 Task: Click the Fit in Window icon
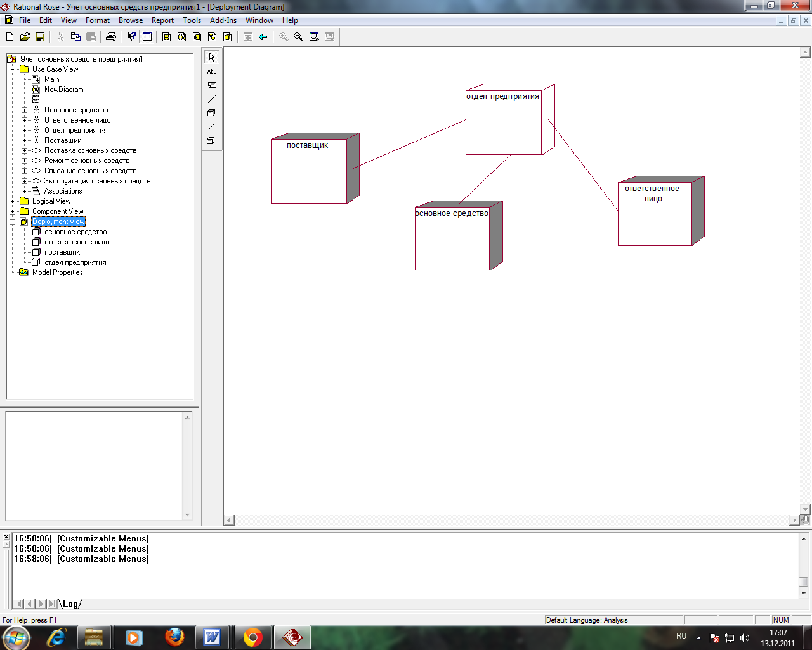click(x=314, y=37)
